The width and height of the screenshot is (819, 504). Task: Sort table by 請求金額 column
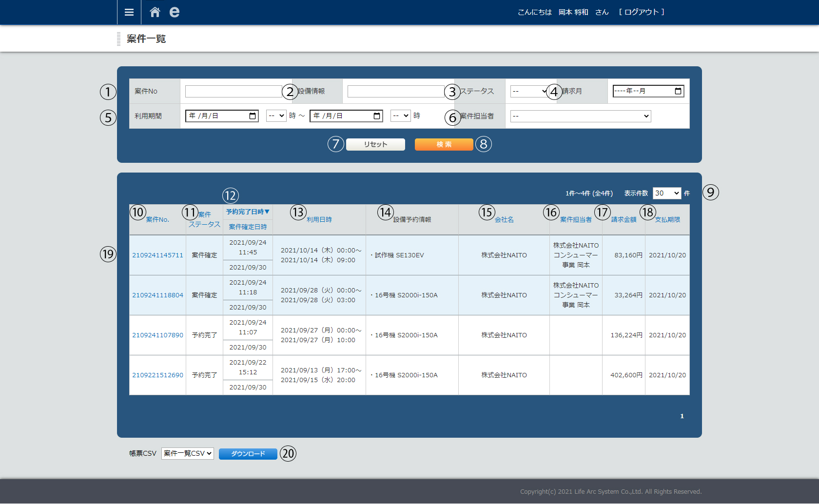[x=624, y=220]
